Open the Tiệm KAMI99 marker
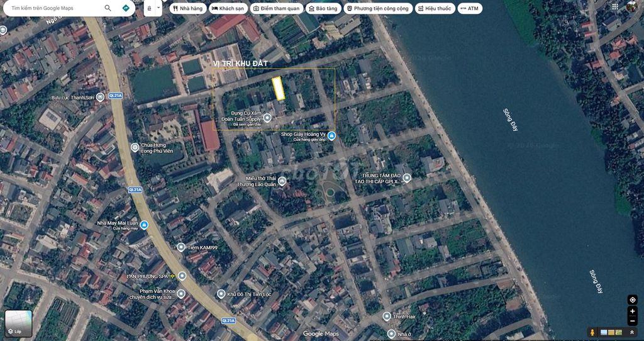Viewport: 644px width, 341px height. point(180,247)
